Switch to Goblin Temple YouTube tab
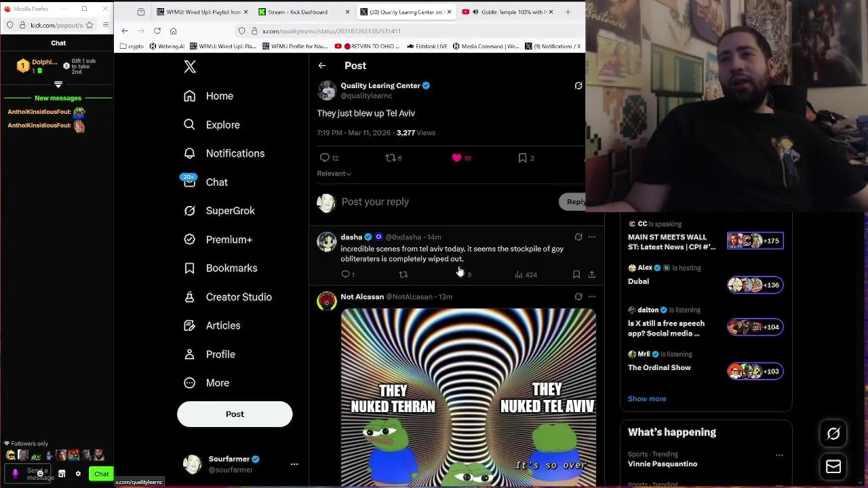The width and height of the screenshot is (868, 488). click(x=509, y=12)
